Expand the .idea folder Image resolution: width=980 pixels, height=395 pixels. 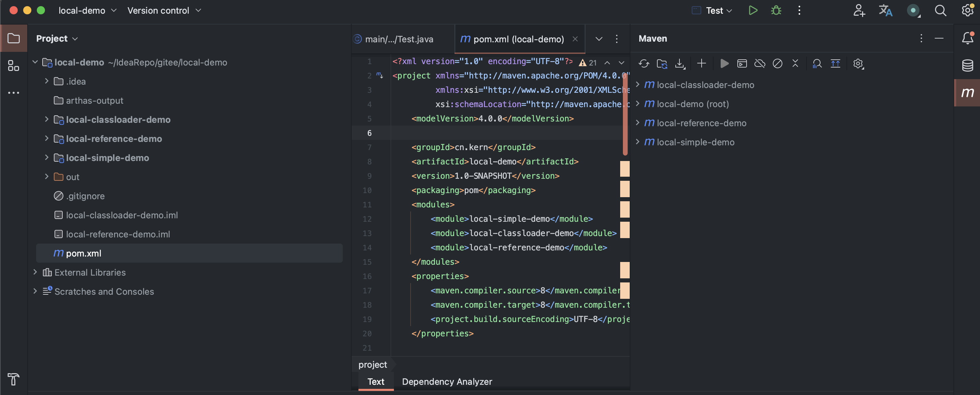[46, 81]
